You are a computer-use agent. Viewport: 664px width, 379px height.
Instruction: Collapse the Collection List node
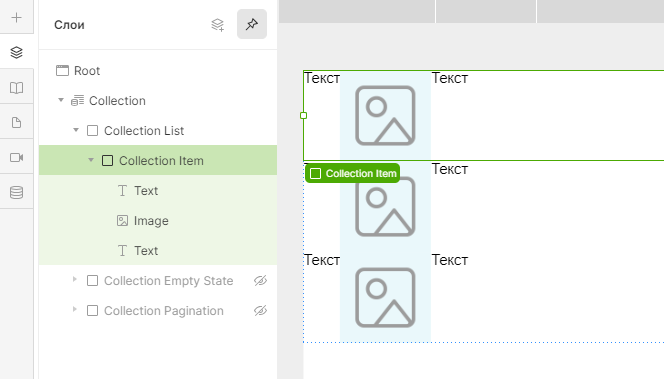pos(76,130)
